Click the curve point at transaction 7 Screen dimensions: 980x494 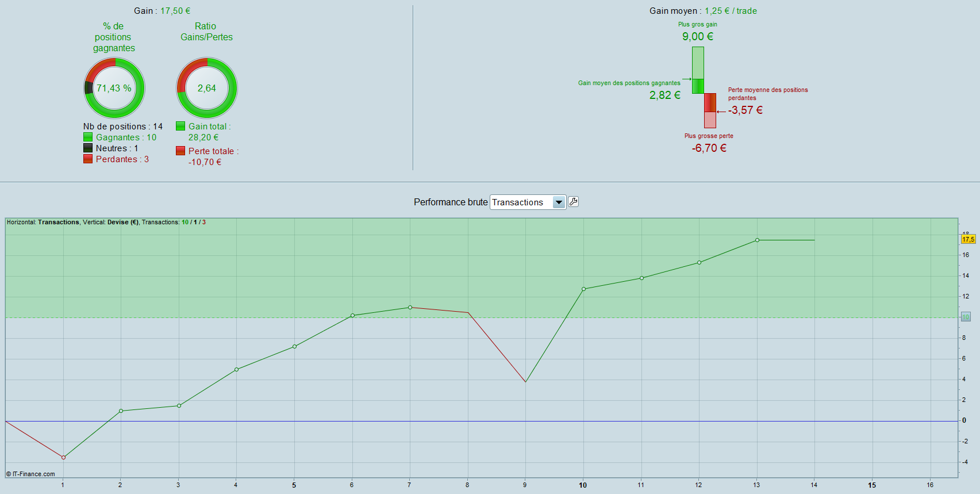tap(410, 308)
